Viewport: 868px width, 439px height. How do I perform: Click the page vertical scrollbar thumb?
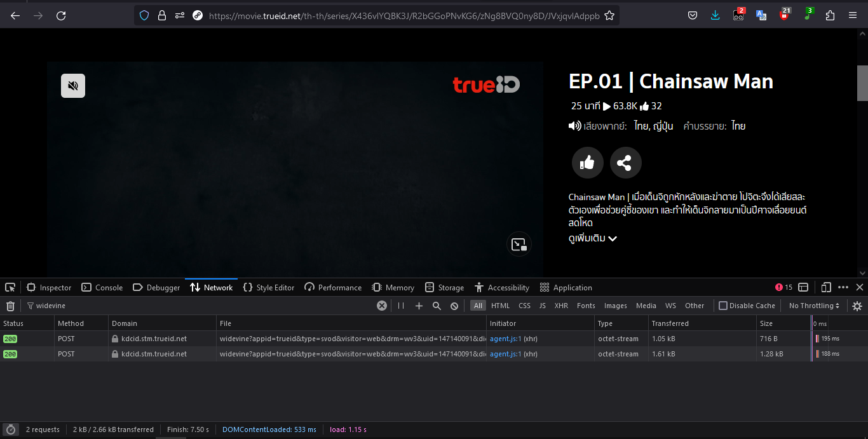pyautogui.click(x=862, y=83)
